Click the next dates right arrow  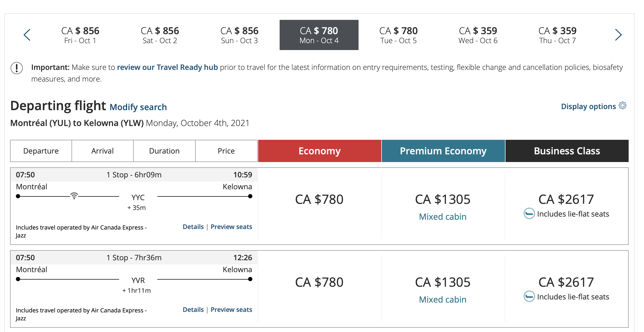(x=618, y=35)
